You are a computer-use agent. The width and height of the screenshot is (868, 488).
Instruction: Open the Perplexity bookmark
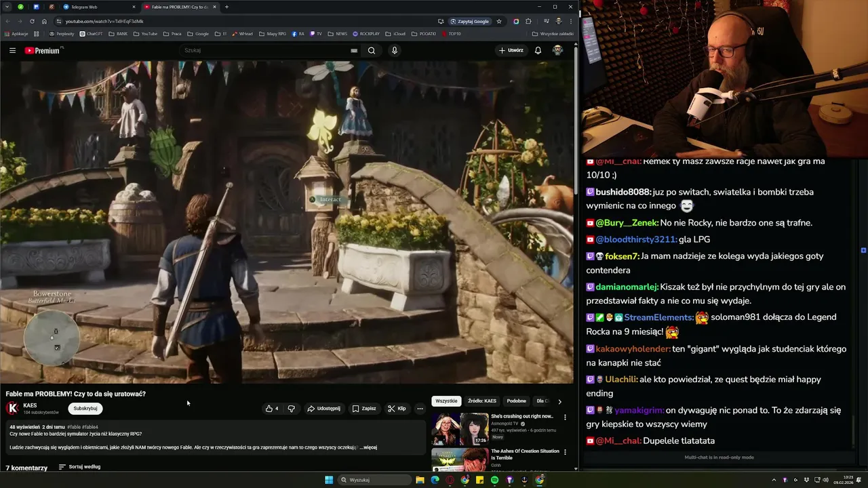tap(62, 33)
